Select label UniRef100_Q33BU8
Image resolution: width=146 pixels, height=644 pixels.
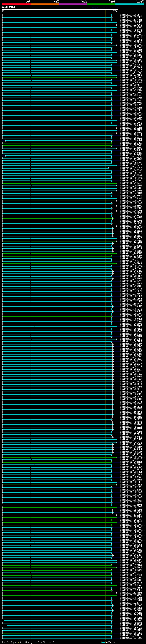[131, 505]
